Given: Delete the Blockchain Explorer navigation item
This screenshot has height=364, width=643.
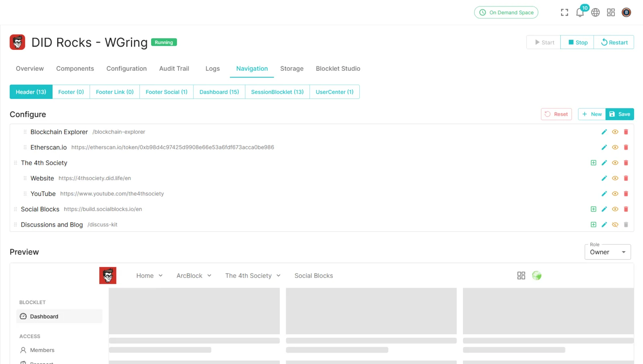Looking at the screenshot, I should coord(626,132).
